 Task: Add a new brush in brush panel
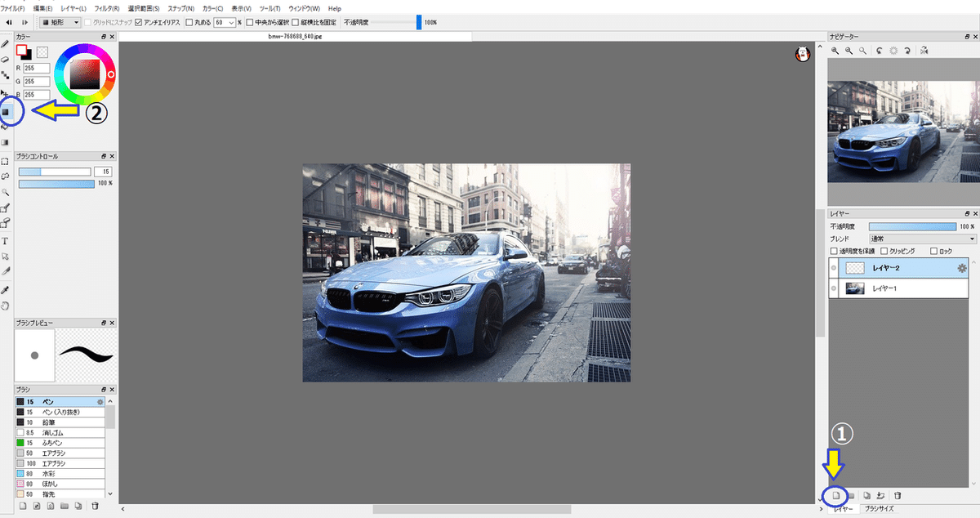click(x=23, y=506)
